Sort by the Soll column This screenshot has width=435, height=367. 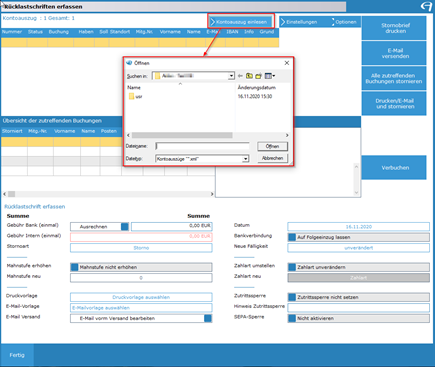coord(103,32)
